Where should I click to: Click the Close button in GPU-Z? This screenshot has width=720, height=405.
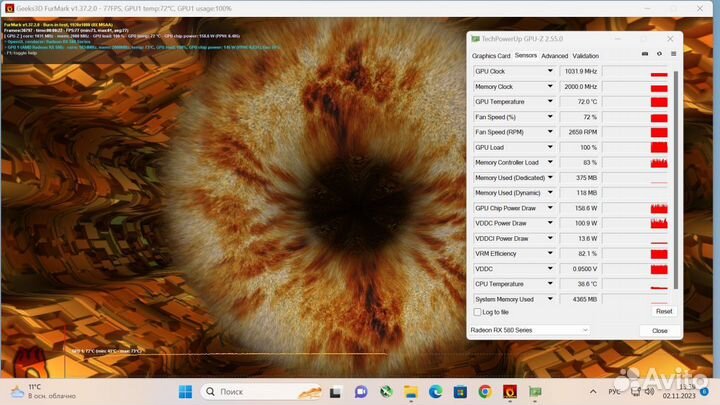659,330
